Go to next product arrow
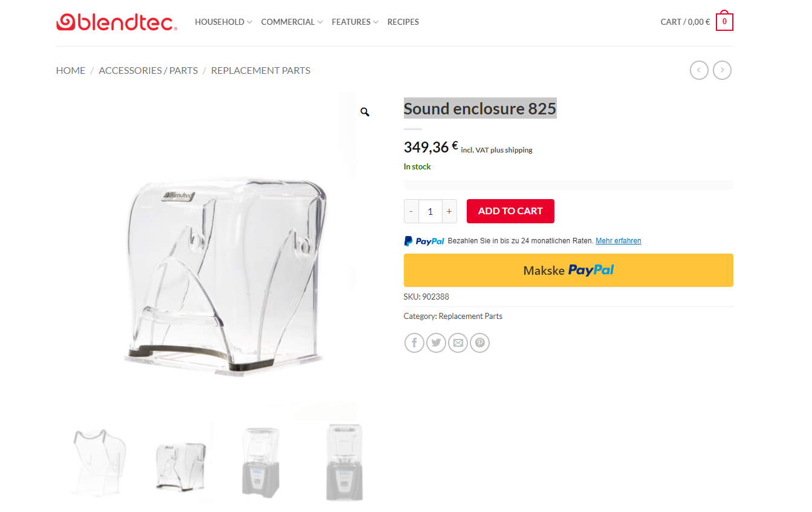Image resolution: width=812 pixels, height=512 pixels. tap(722, 70)
